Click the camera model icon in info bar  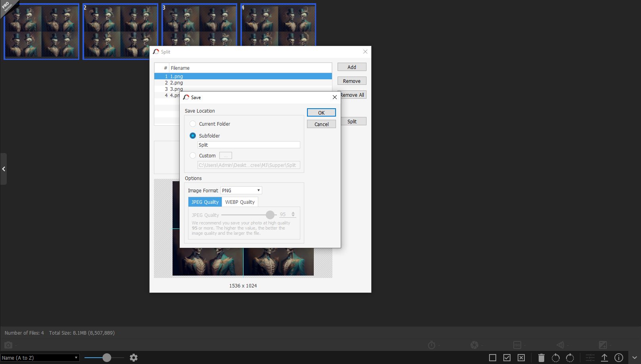[x=8, y=345]
